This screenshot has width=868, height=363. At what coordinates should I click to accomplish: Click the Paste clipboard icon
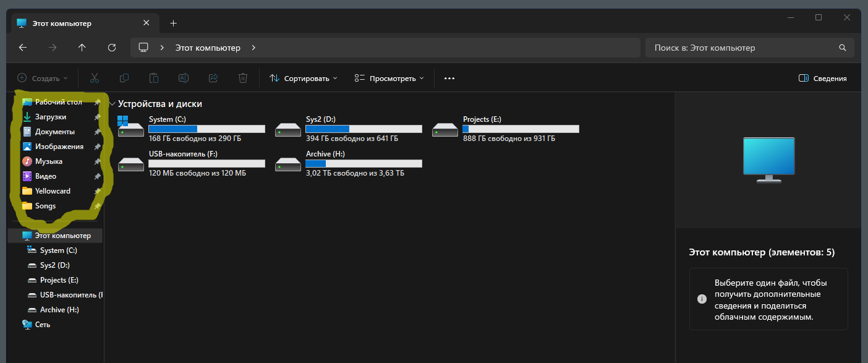pyautogui.click(x=154, y=78)
